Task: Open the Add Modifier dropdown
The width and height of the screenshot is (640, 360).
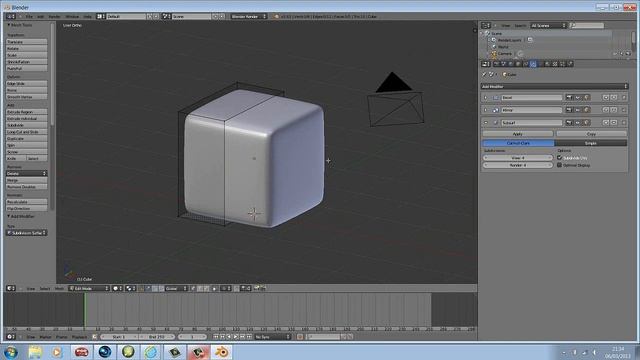Action: click(x=554, y=87)
